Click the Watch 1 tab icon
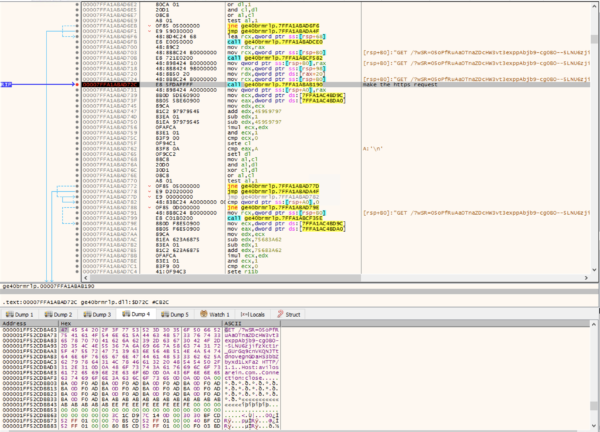600x432 pixels. coord(204,314)
